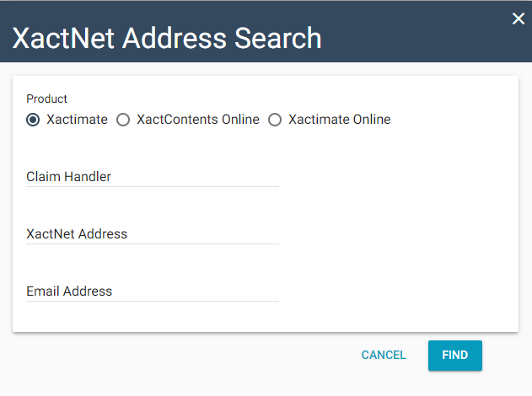Click into the XactNet Address field

[x=152, y=233]
